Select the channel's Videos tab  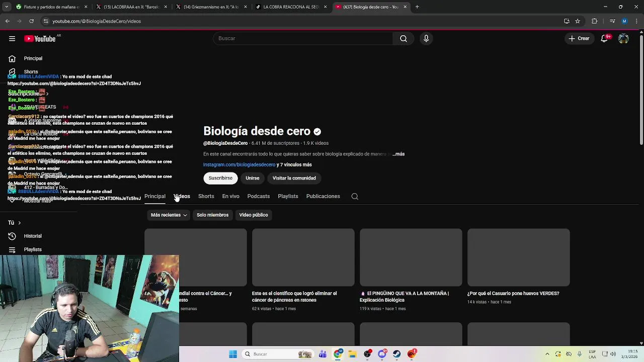pyautogui.click(x=182, y=196)
